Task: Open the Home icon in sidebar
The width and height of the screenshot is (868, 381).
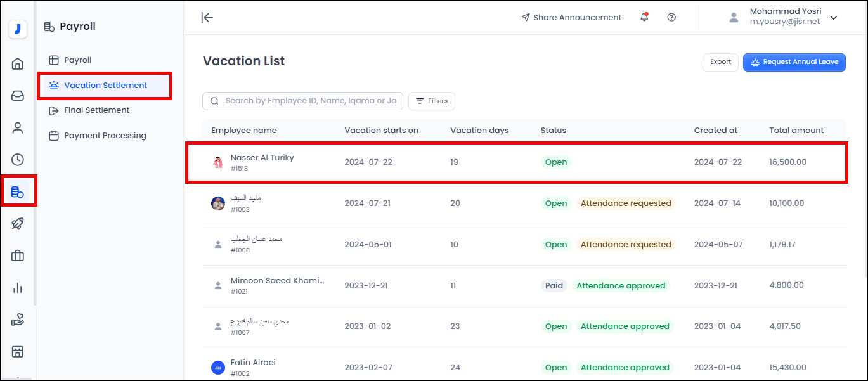Action: (x=18, y=63)
